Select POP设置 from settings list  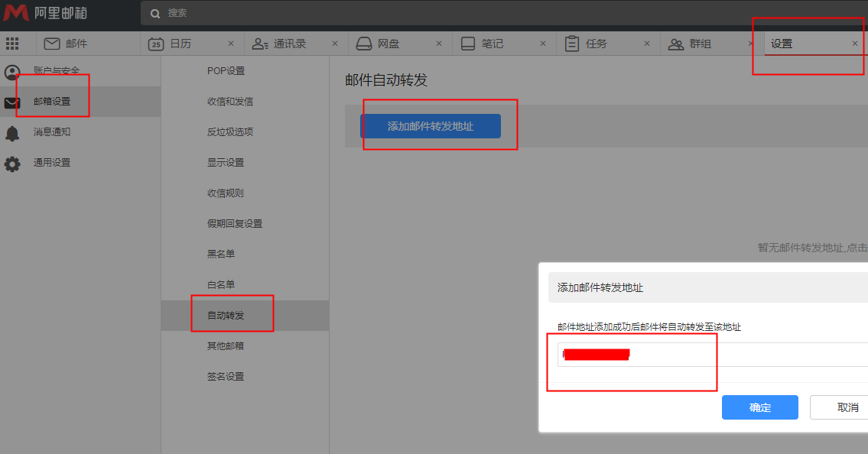point(226,70)
